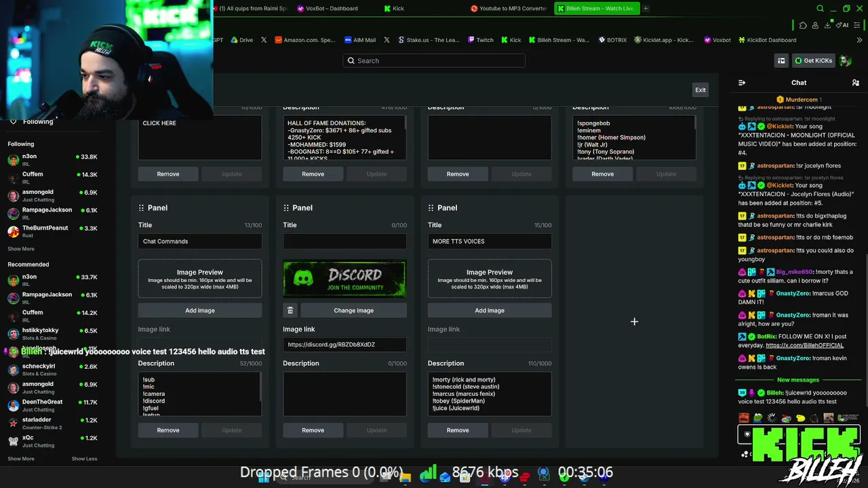Expand the bookmarks overflow chevron

click(860, 40)
